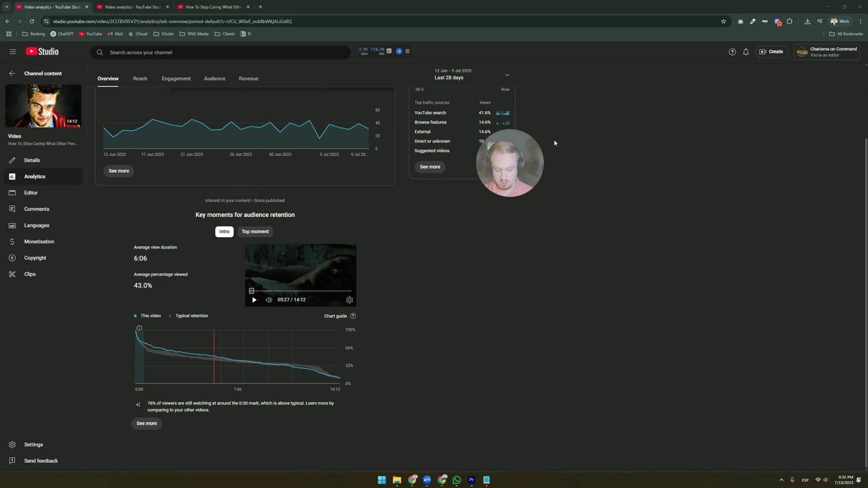Click the YouTube search traffic source row
868x488 pixels.
462,113
